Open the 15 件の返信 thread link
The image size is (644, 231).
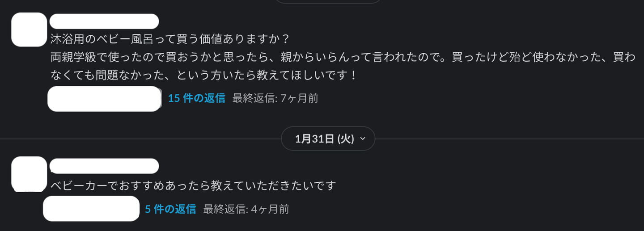pos(196,98)
